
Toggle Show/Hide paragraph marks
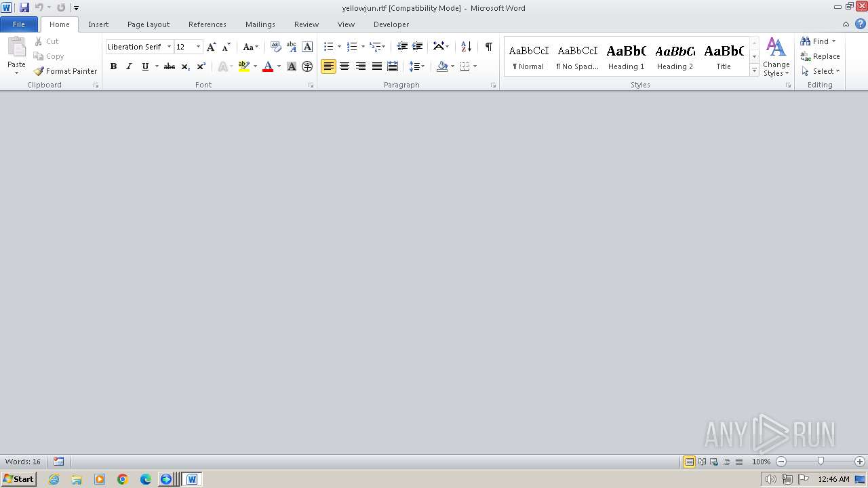[489, 47]
